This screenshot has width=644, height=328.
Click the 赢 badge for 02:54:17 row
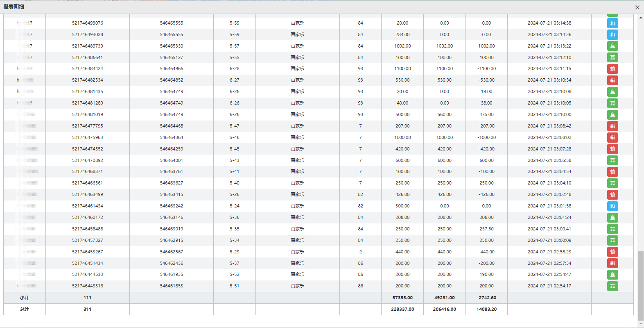(612, 286)
